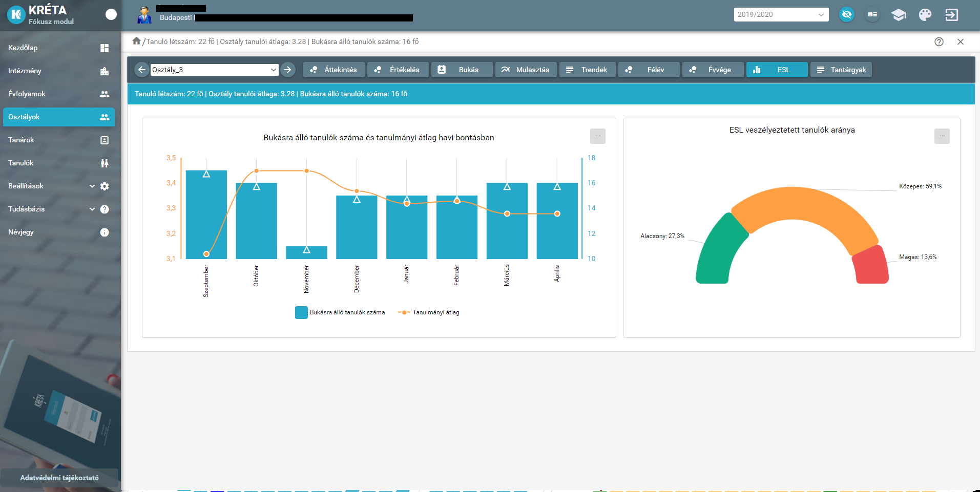The height and width of the screenshot is (492, 980).
Task: Open Tanárok menu item
Action: tap(59, 140)
